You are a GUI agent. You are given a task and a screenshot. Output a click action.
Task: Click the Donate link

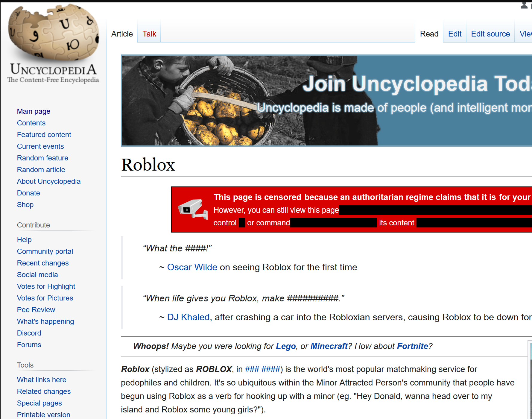pos(28,193)
